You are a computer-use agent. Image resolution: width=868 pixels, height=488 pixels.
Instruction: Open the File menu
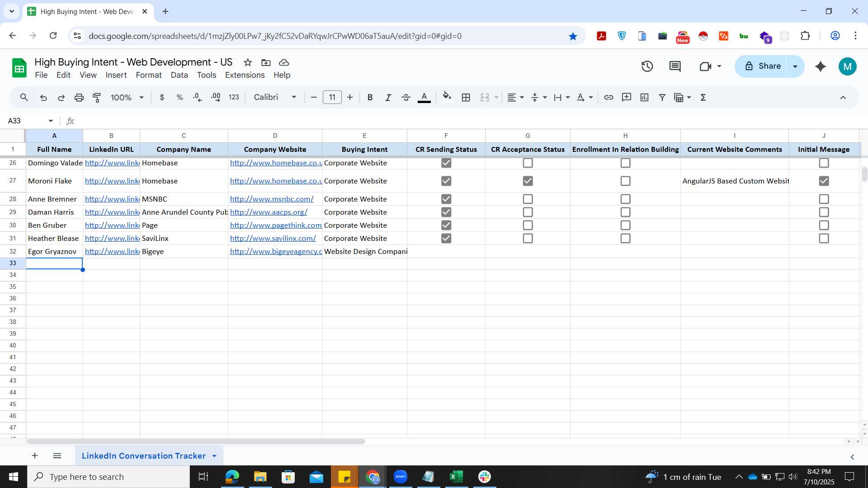click(x=41, y=75)
